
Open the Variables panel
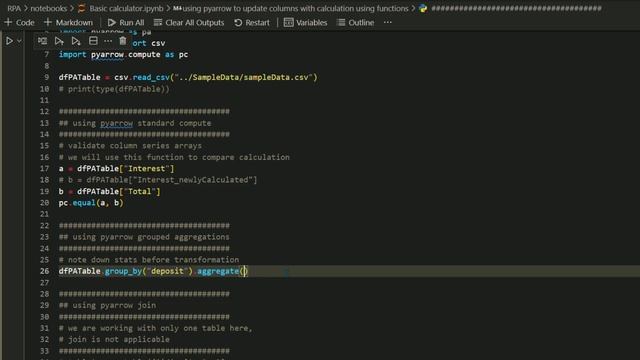[x=305, y=22]
